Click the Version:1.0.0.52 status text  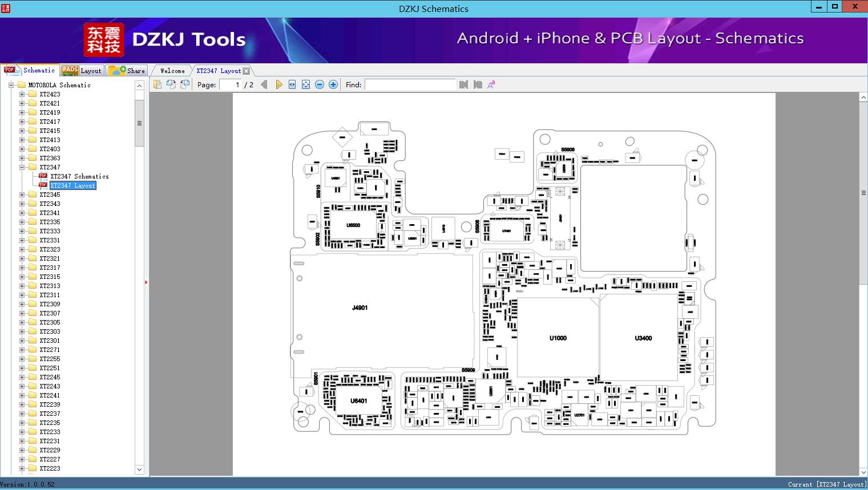[27, 484]
